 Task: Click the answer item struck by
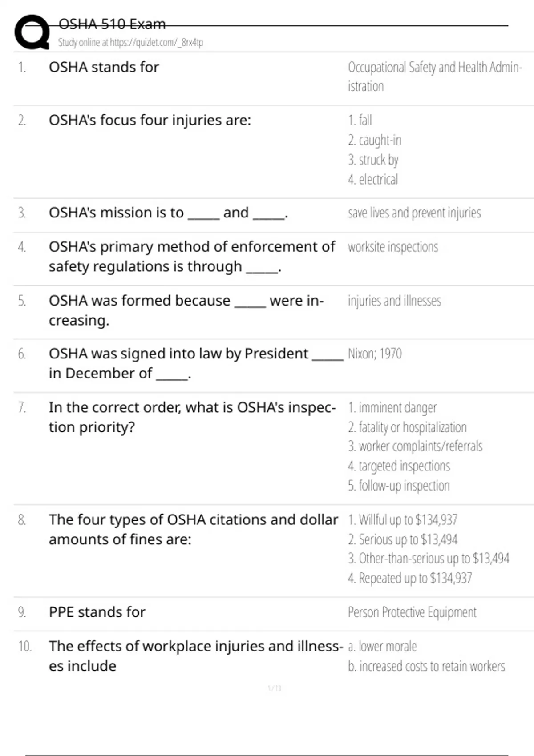point(373,160)
